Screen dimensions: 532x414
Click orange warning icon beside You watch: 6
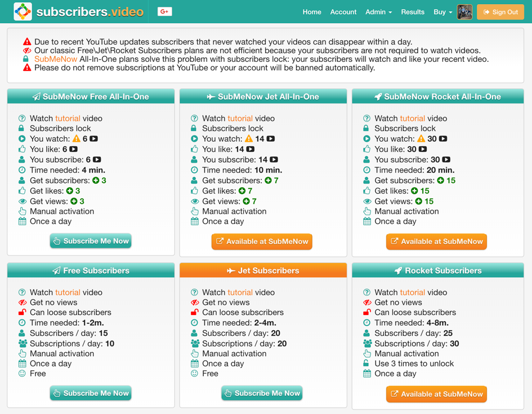[77, 139]
